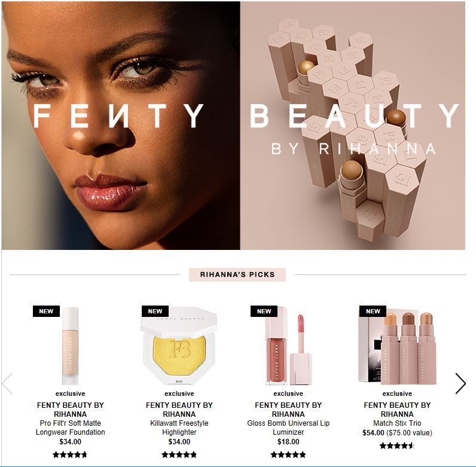
Task: Click the previous carousel arrow
Action: coord(7,383)
